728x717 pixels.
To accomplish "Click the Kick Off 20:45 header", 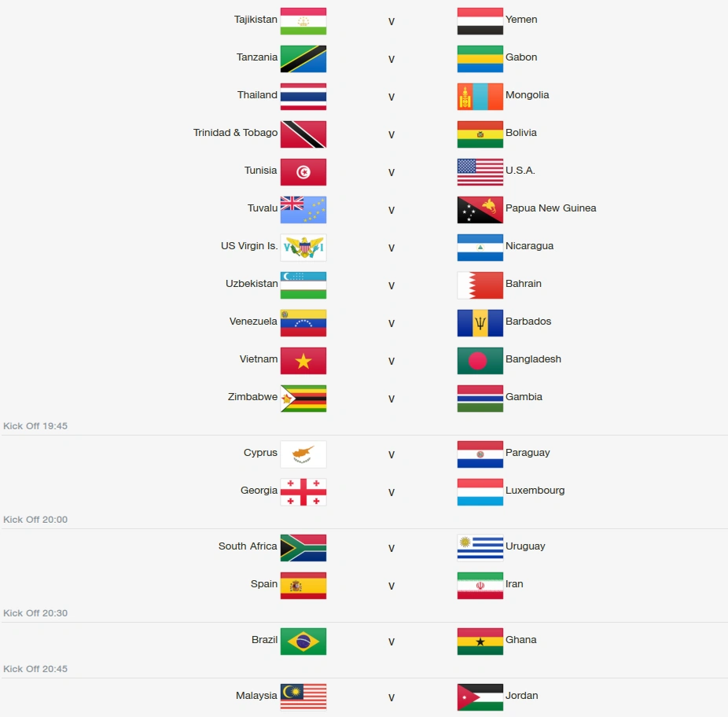I will (x=35, y=669).
